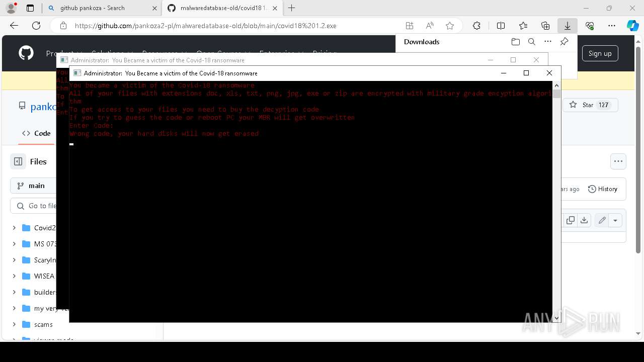Viewport: 644px width, 362px height.
Task: Search downloads in Downloads panel
Action: coord(532,42)
